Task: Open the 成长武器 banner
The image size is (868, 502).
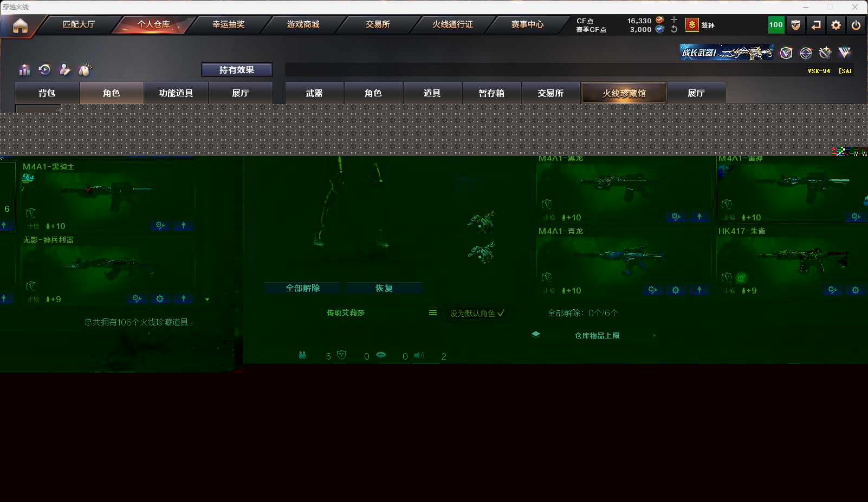Action: 727,53
